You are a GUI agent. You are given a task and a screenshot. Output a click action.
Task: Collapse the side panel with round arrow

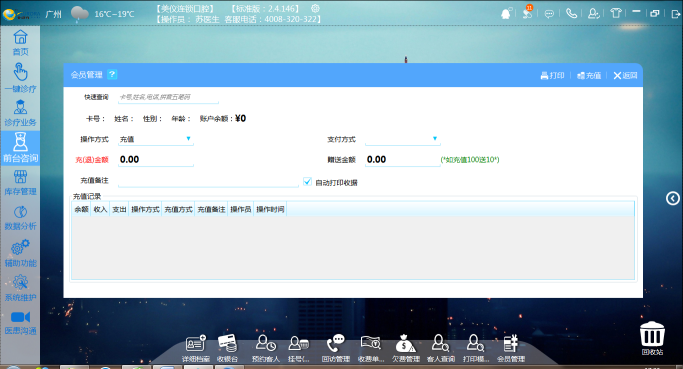(673, 199)
